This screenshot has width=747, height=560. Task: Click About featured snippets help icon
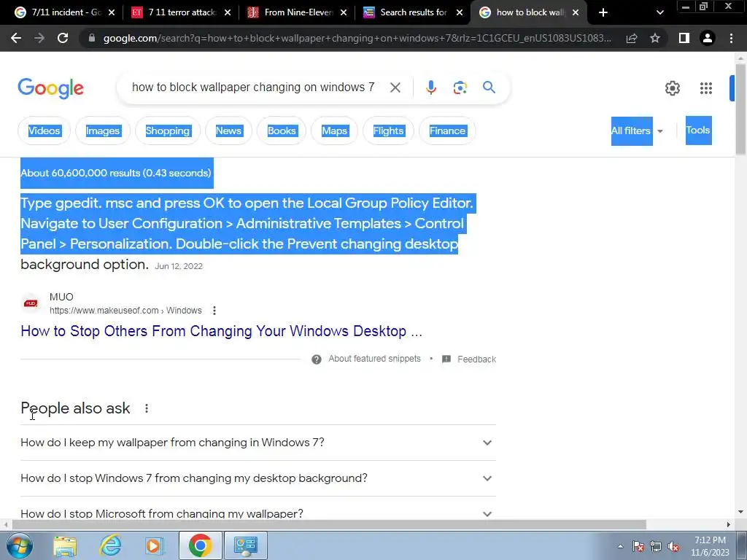[x=317, y=359]
